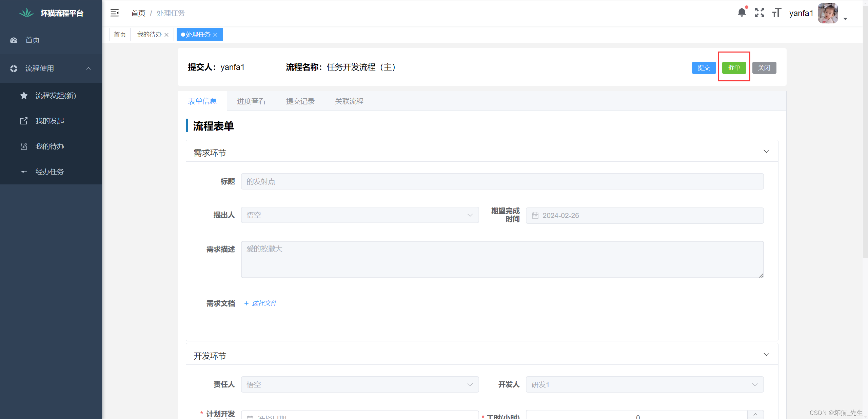Open the notifications bell
This screenshot has width=868, height=419.
pos(742,12)
